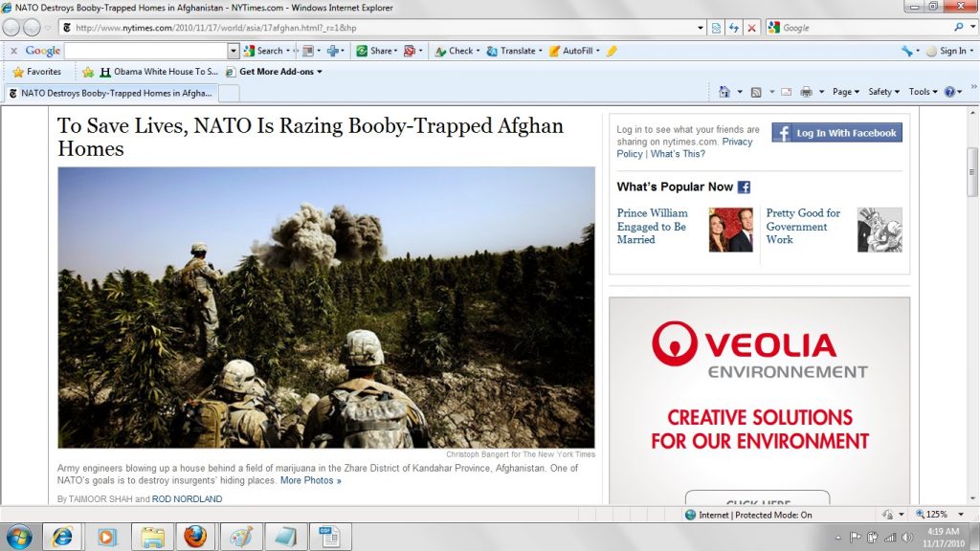Screen dimensions: 980x551
Task: Open the zoom level 125% dropdown
Action: coord(965,515)
